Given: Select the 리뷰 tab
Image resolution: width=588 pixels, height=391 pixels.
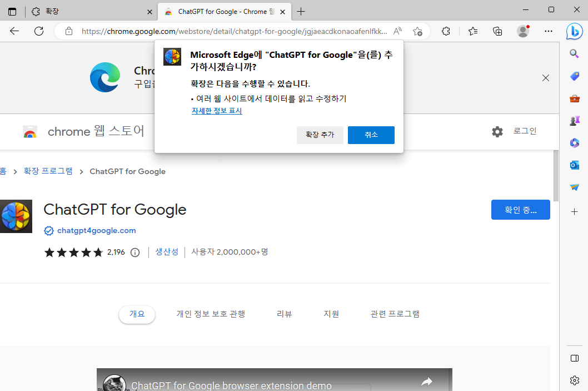Looking at the screenshot, I should coord(284,314).
